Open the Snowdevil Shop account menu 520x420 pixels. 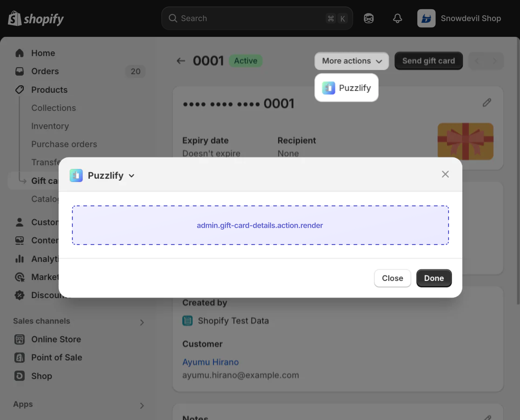coord(459,18)
